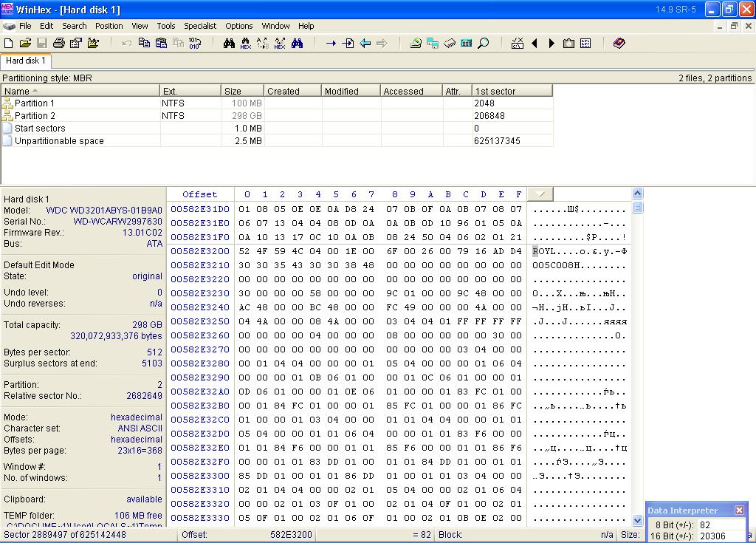Open file Properties from the toolbar
The height and width of the screenshot is (543, 756).
click(x=76, y=44)
